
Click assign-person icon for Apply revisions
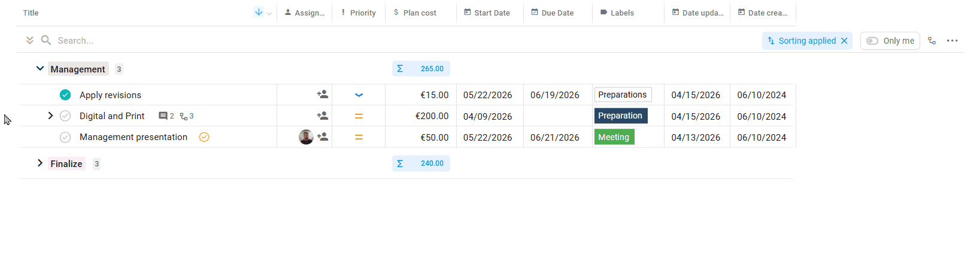pyautogui.click(x=323, y=95)
